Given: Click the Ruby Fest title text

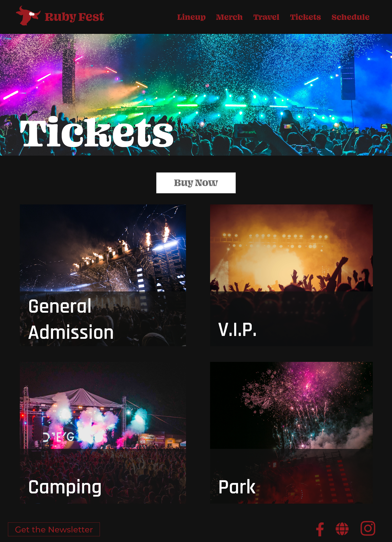Looking at the screenshot, I should [74, 17].
